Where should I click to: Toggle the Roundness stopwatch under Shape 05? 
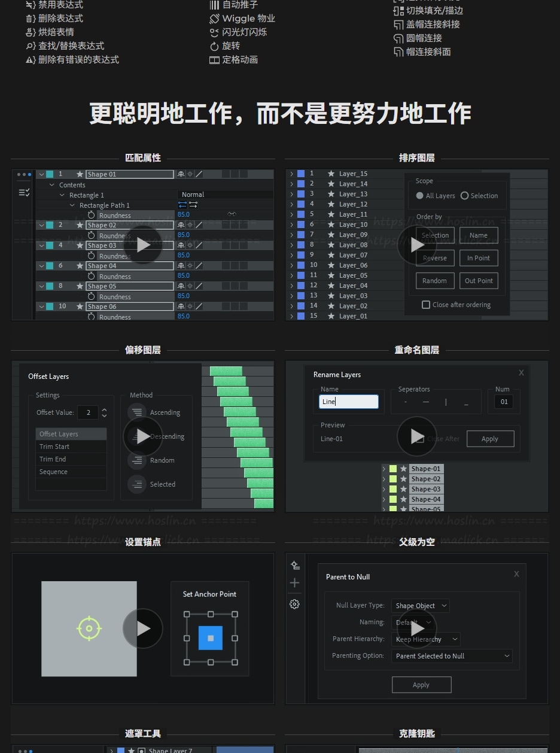[x=91, y=296]
